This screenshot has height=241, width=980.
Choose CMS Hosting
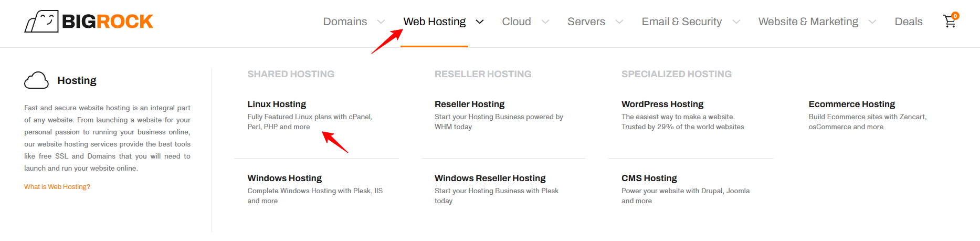point(649,178)
